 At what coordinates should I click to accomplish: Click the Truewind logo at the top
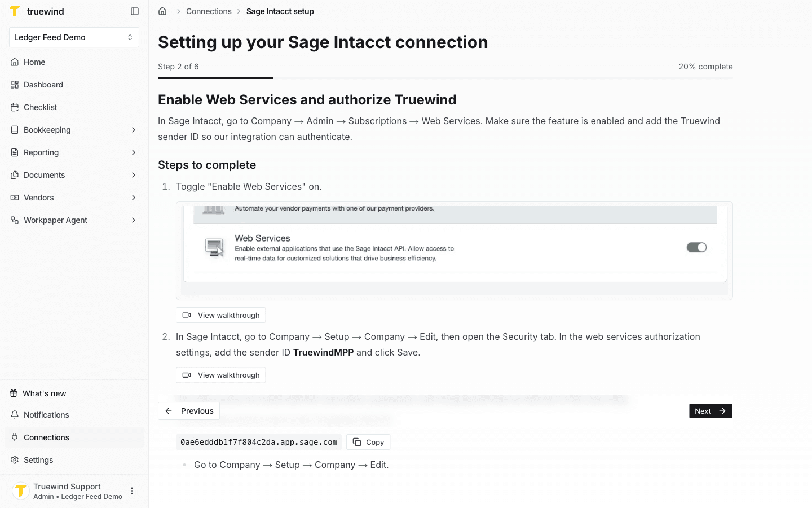[x=15, y=11]
